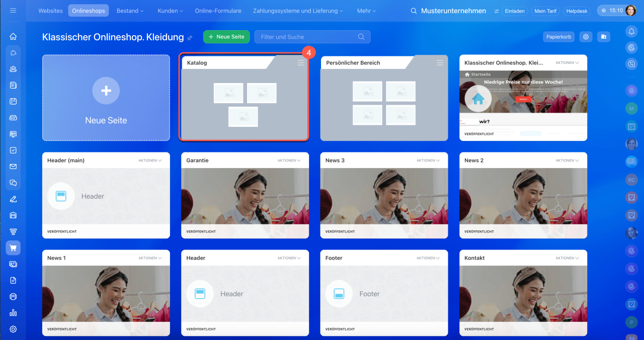Click the pin icon next to shop title
The width and height of the screenshot is (644, 340).
tap(190, 38)
